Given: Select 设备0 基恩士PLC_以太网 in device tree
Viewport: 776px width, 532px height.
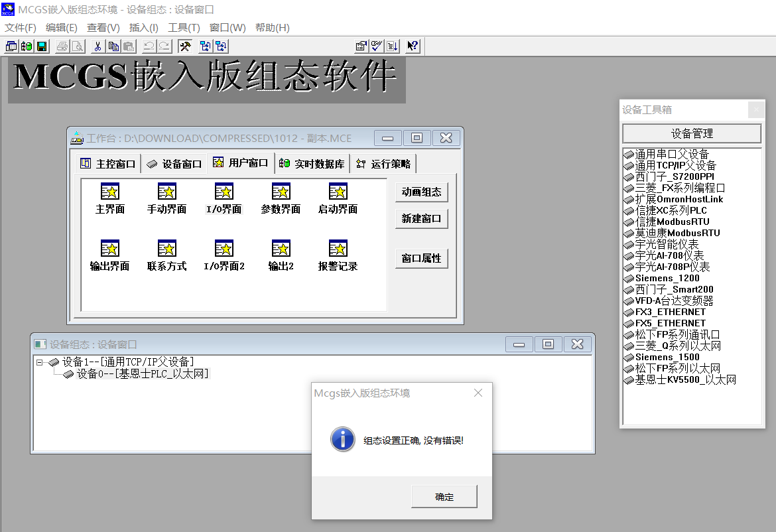Looking at the screenshot, I should click(x=142, y=374).
